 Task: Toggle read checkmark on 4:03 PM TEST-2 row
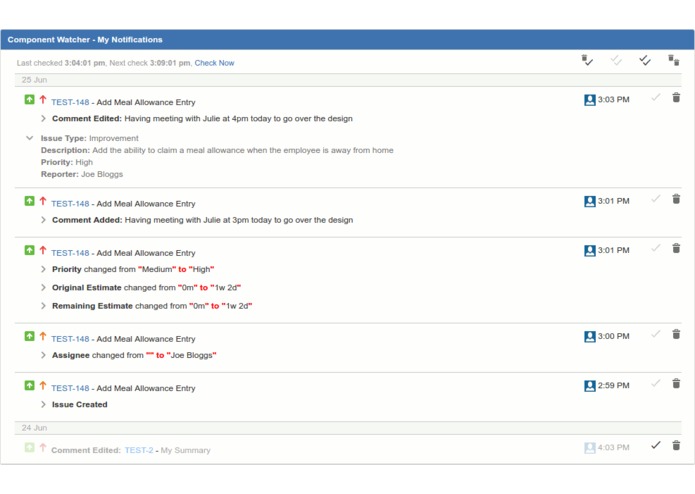click(656, 445)
